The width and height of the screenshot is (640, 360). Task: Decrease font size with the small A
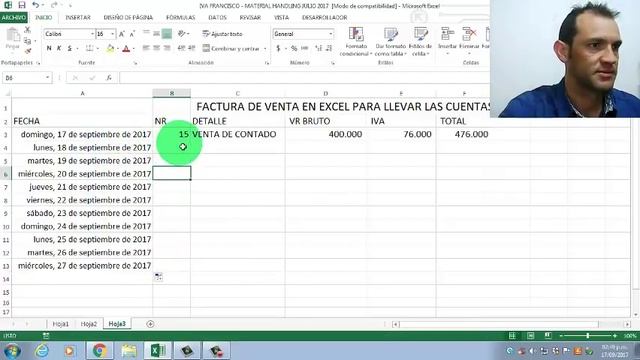pyautogui.click(x=132, y=34)
